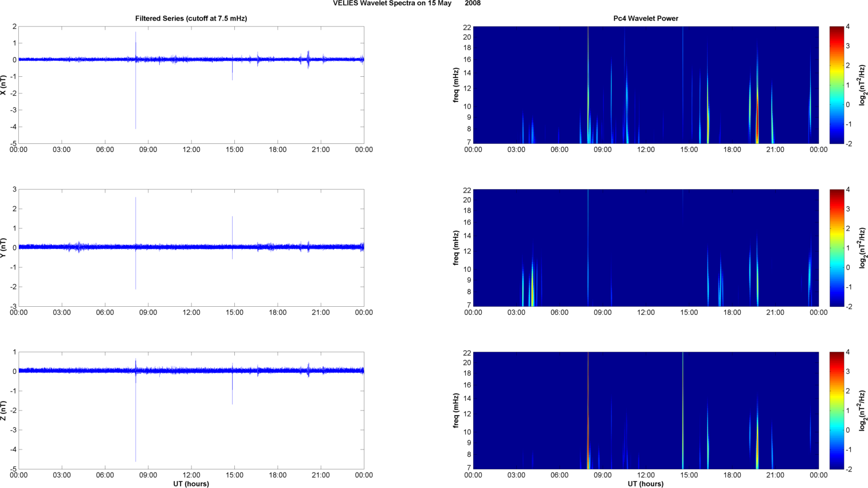The image size is (868, 488).
Task: Select the 'Filtered Series (cutoff at 7.5 mHz)' heading
Action: click(x=191, y=18)
